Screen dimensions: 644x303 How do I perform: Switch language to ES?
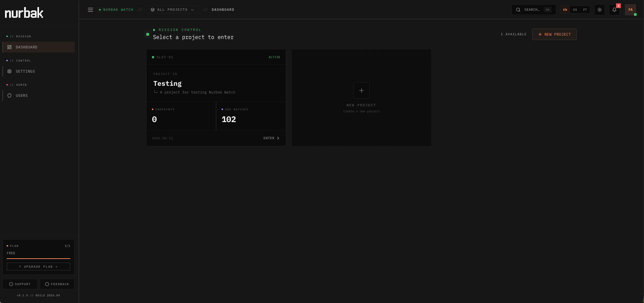[575, 10]
